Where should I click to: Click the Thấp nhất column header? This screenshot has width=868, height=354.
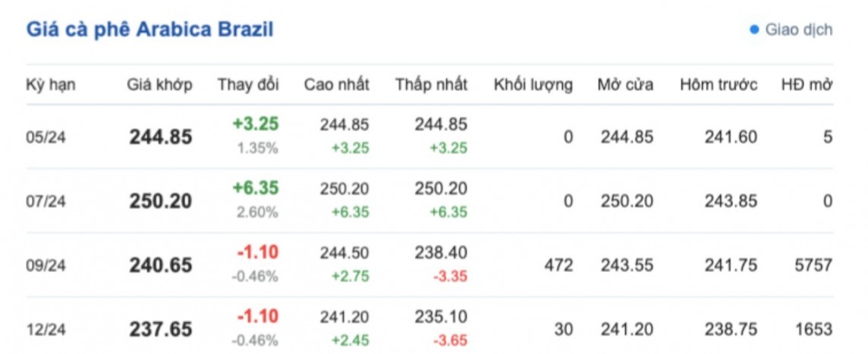(431, 84)
